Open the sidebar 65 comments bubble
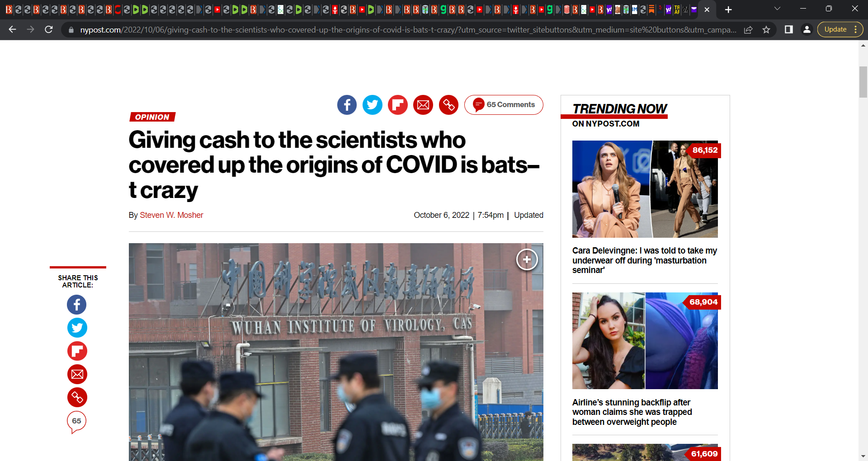The image size is (868, 461). (x=77, y=422)
